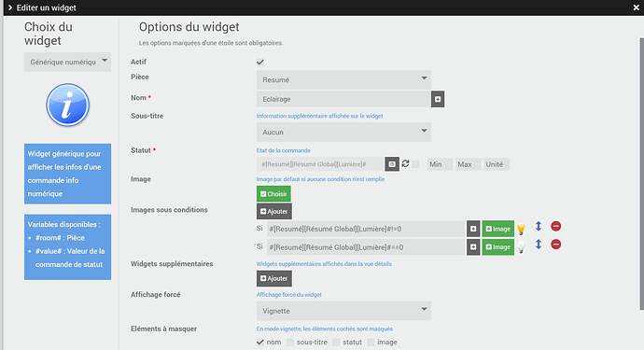
Task: Click the vertical scrollbar of the dialog
Action: 641,175
